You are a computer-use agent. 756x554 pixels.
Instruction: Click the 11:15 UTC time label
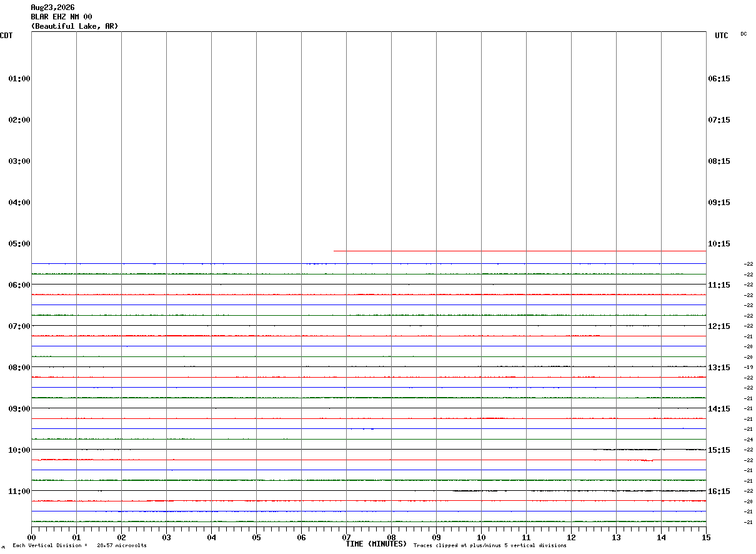(x=719, y=285)
